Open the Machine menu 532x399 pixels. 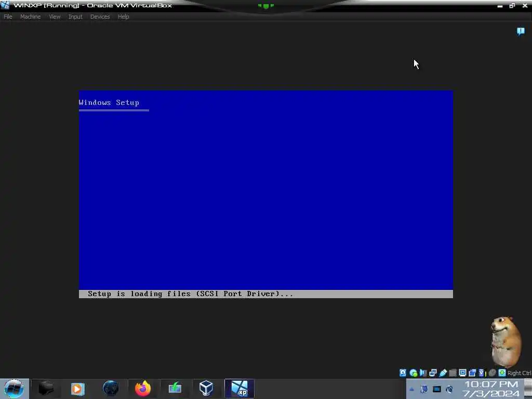click(31, 17)
